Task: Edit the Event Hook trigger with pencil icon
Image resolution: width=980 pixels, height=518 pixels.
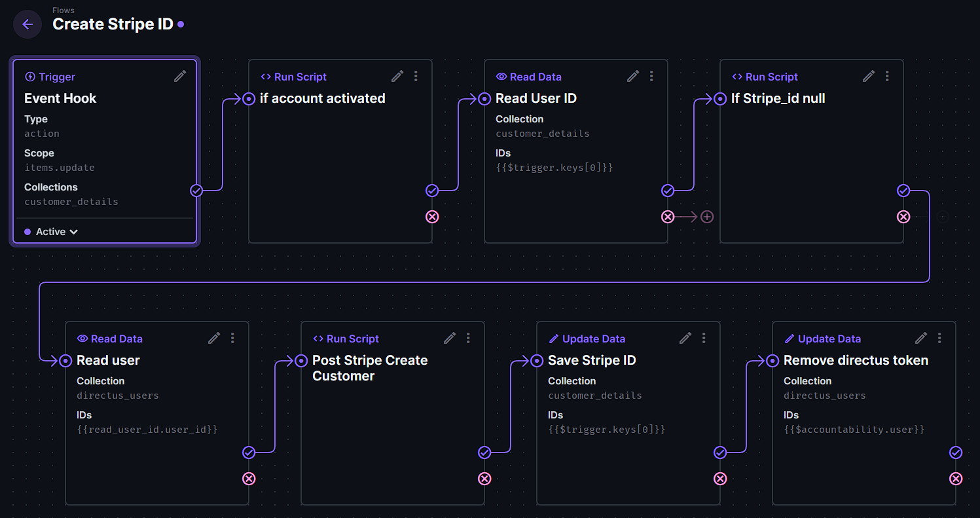Action: tap(180, 77)
